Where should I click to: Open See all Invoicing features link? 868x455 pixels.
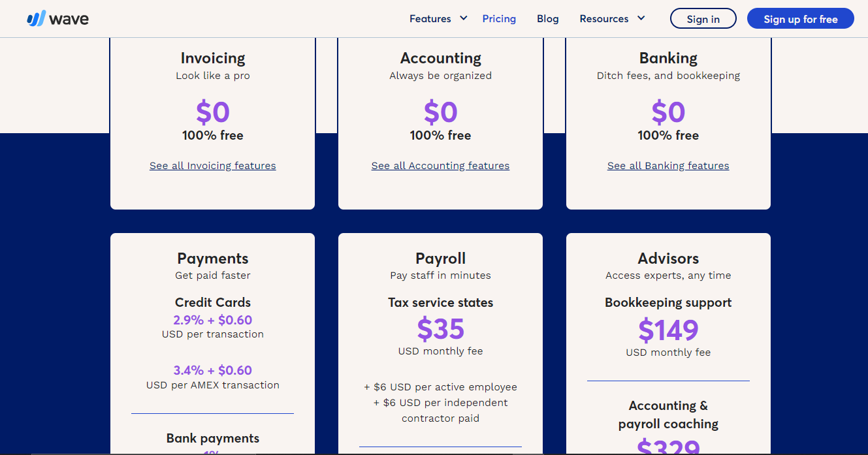(x=212, y=166)
